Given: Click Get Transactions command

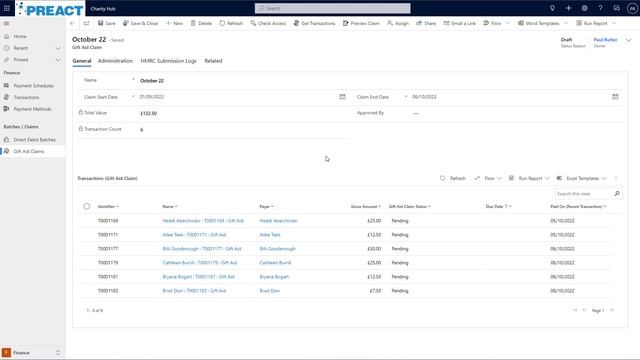Looking at the screenshot, I should point(314,23).
